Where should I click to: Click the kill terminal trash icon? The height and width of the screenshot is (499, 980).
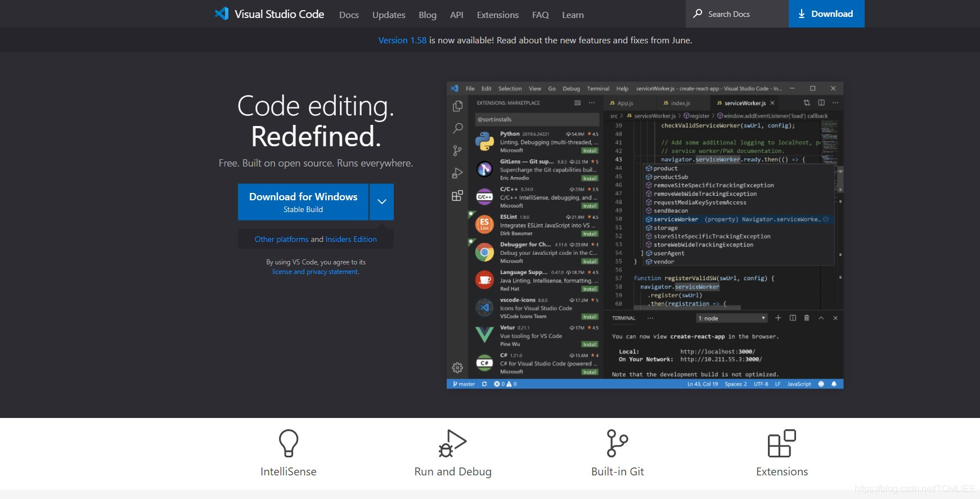click(x=807, y=318)
